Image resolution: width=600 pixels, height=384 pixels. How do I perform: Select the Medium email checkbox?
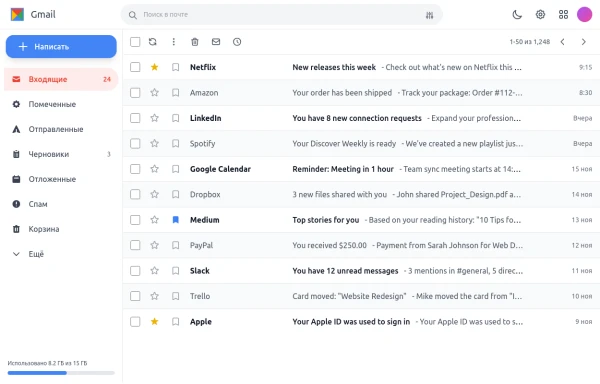[135, 220]
